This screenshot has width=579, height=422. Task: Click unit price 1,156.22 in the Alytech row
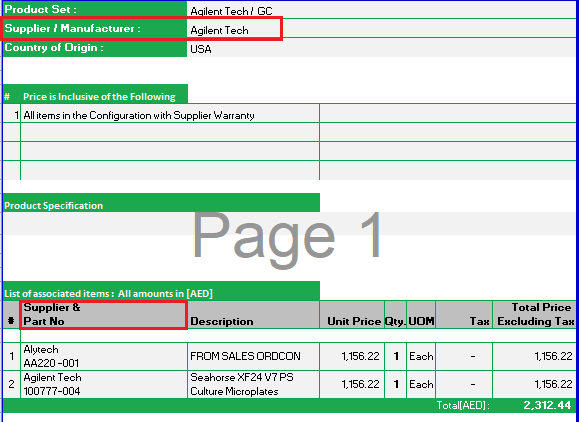(x=352, y=357)
